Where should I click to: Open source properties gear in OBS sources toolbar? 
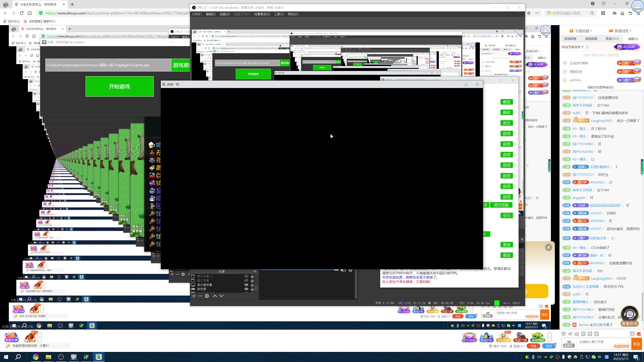coord(207,296)
